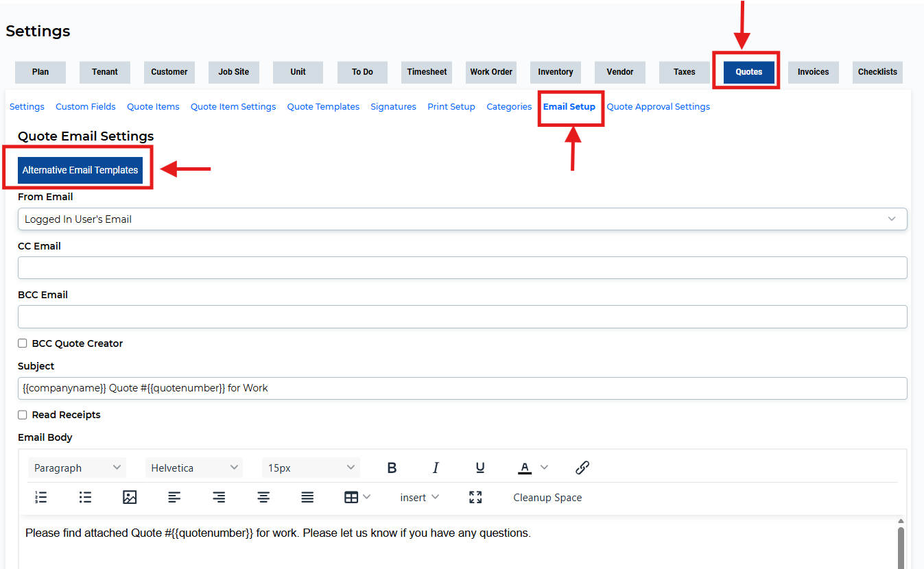Open the Job Site settings tab

[234, 72]
